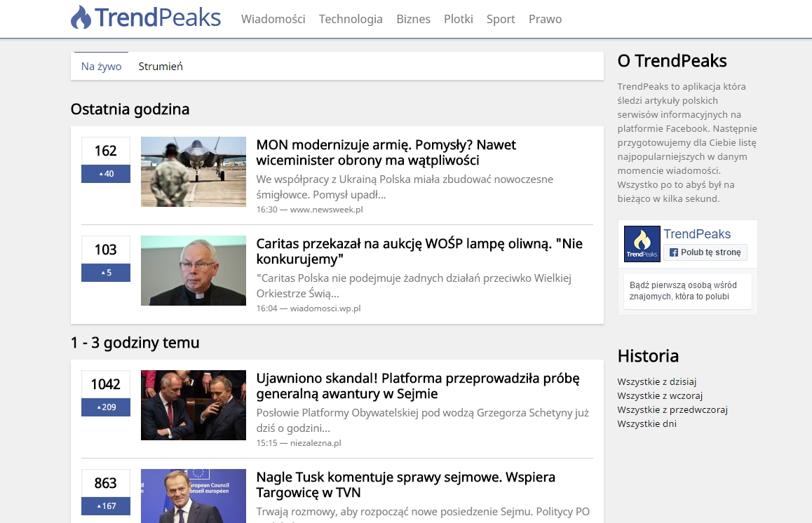Click the 162 score counter box
Viewport: 812px width, 523px height.
pos(106,151)
